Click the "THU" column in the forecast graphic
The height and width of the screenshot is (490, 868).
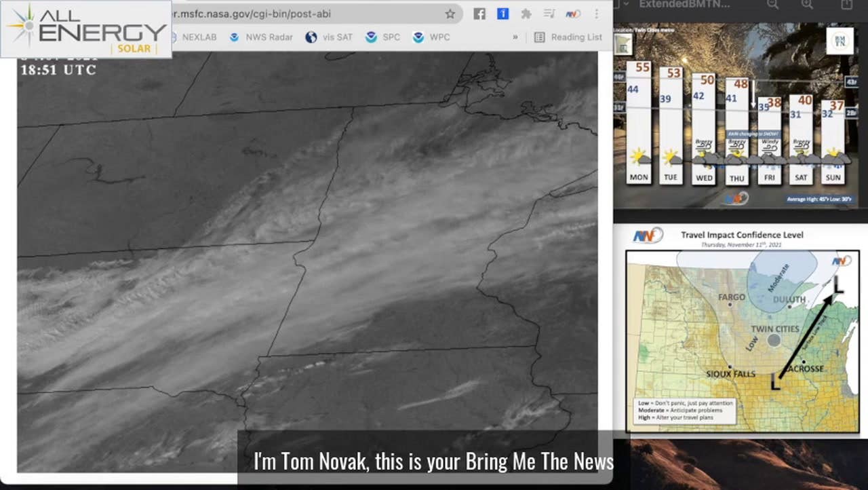pos(737,131)
